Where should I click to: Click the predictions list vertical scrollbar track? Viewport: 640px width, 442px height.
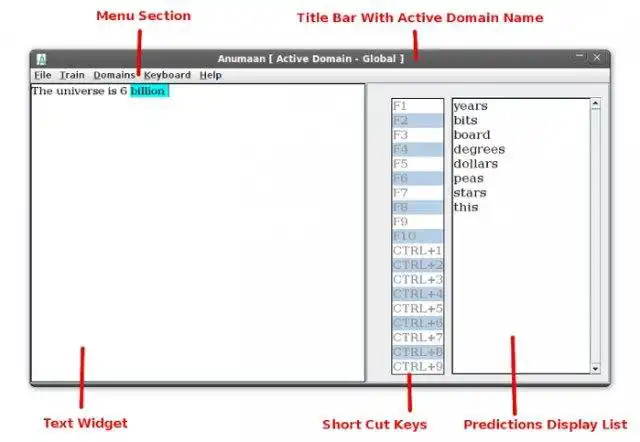click(595, 236)
